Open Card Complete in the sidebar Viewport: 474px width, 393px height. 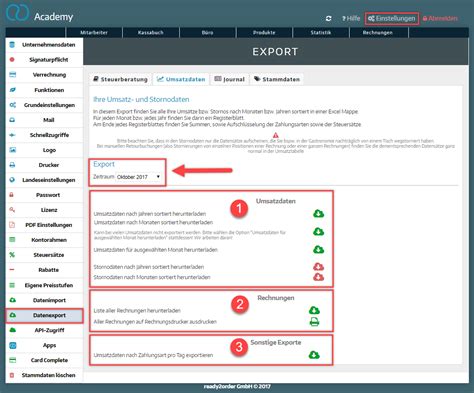pyautogui.click(x=44, y=360)
